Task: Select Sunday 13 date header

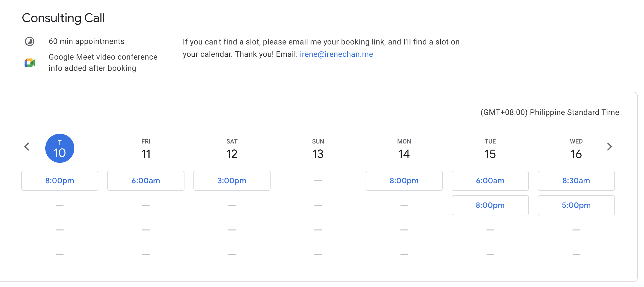Action: point(318,149)
